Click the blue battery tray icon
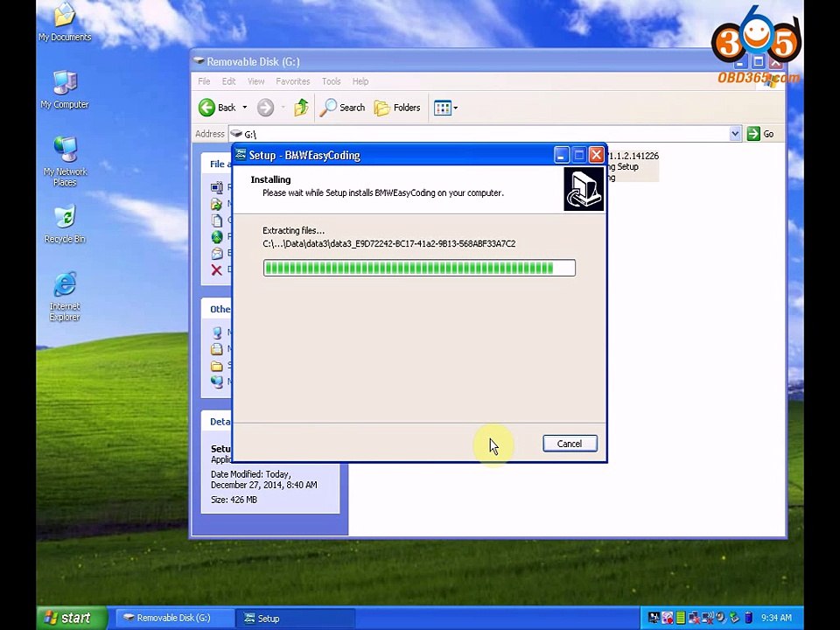The height and width of the screenshot is (630, 840). (748, 618)
